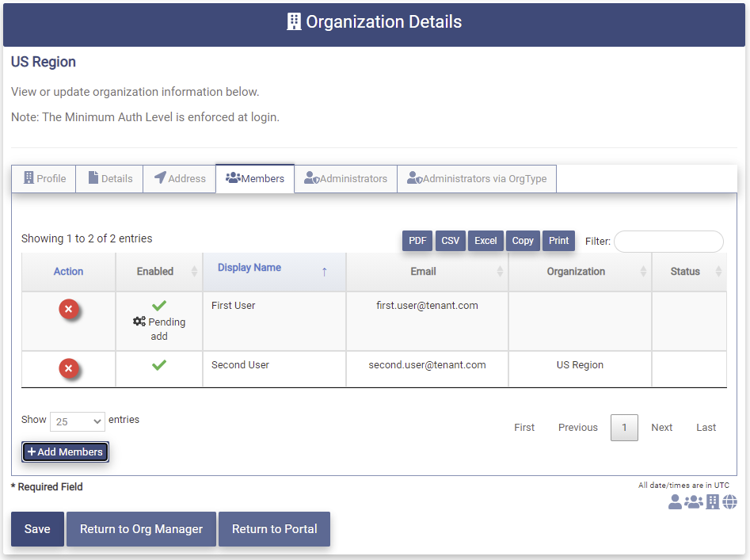Screen dimensions: 750x560
Task: Remove First User with the red X icon
Action: 69,310
